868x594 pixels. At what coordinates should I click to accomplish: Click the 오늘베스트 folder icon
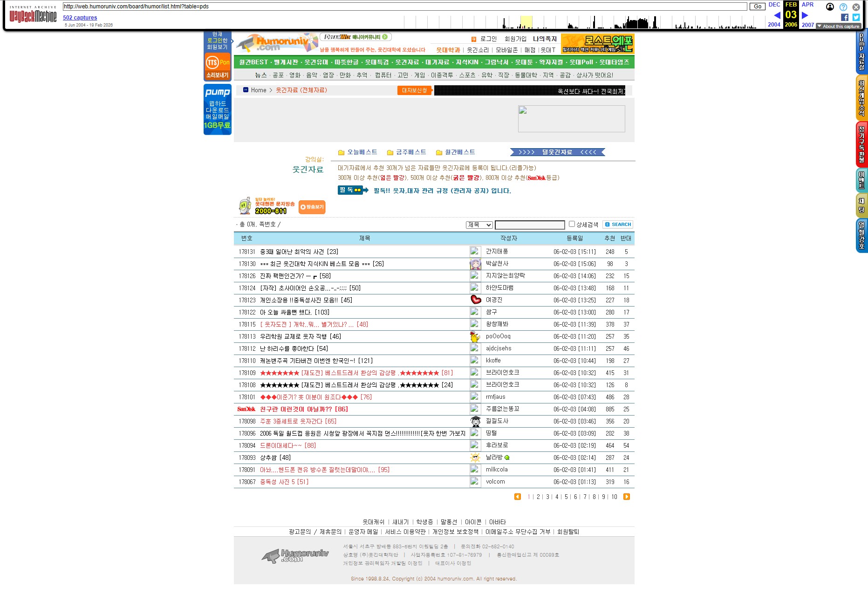pos(341,152)
